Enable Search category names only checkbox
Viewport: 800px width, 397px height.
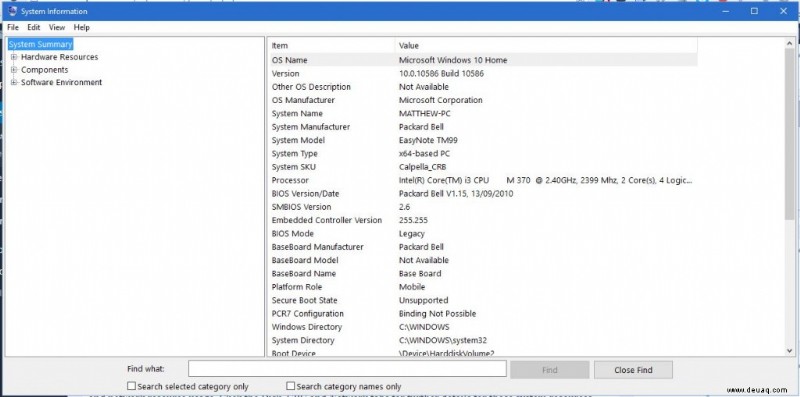(291, 386)
